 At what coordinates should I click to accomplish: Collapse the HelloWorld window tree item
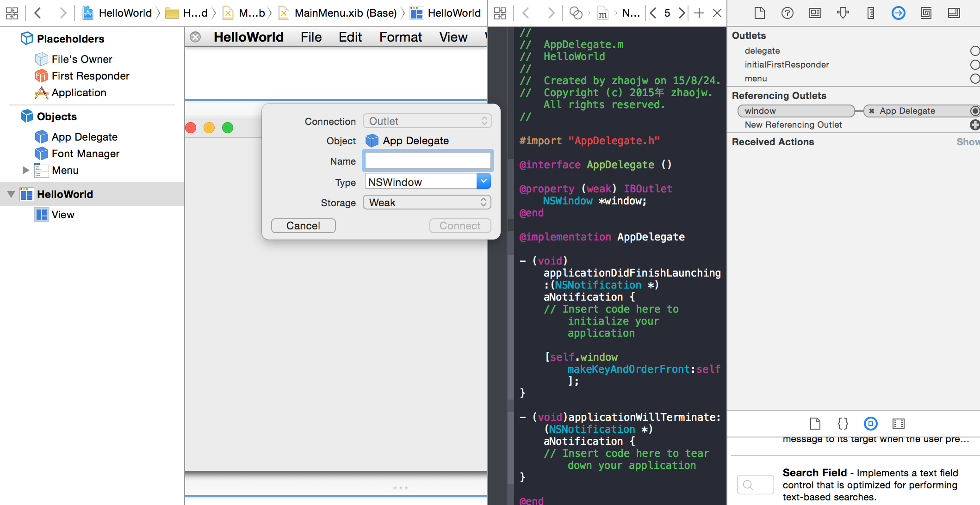(11, 194)
